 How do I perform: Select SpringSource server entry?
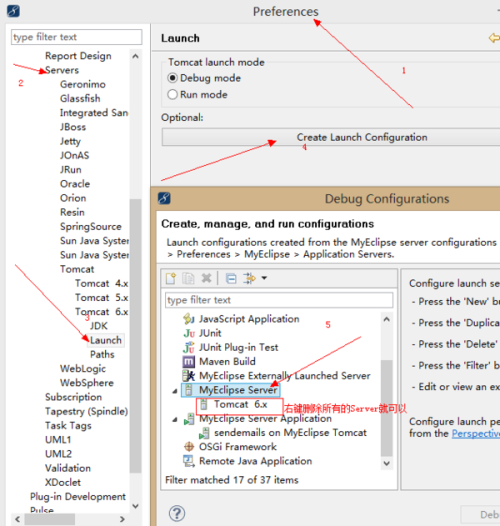[x=91, y=227]
